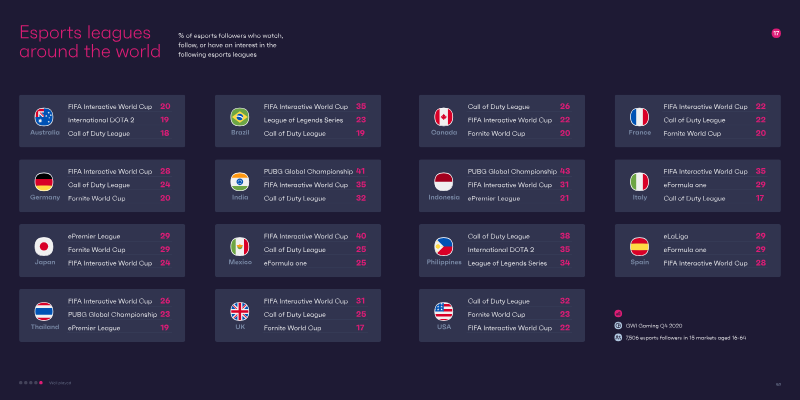Select the Canada flag icon

(443, 117)
